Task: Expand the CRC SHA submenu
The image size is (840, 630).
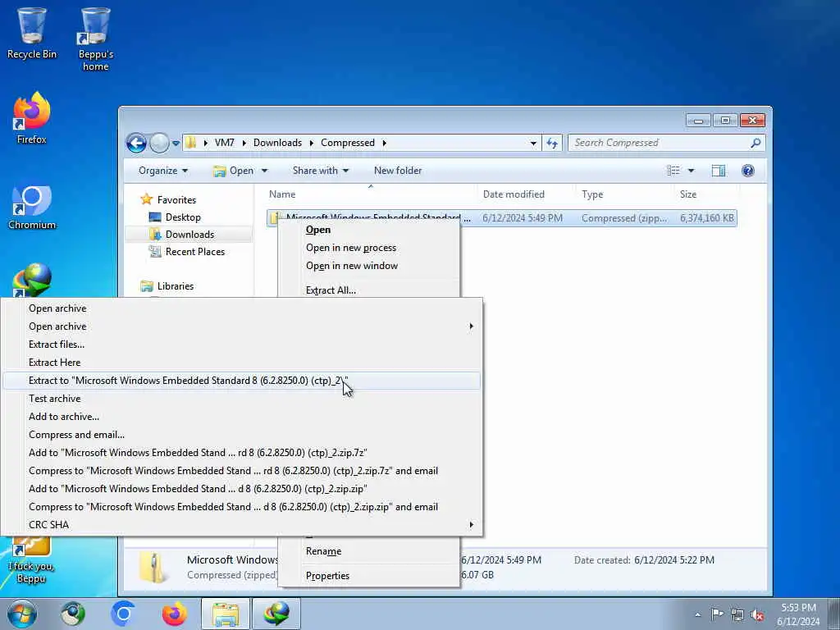Action: tap(241, 524)
